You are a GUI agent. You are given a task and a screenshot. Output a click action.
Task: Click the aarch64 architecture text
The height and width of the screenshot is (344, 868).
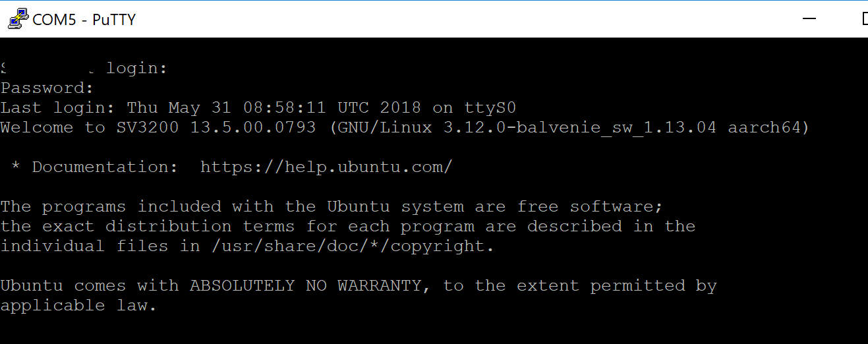point(765,127)
